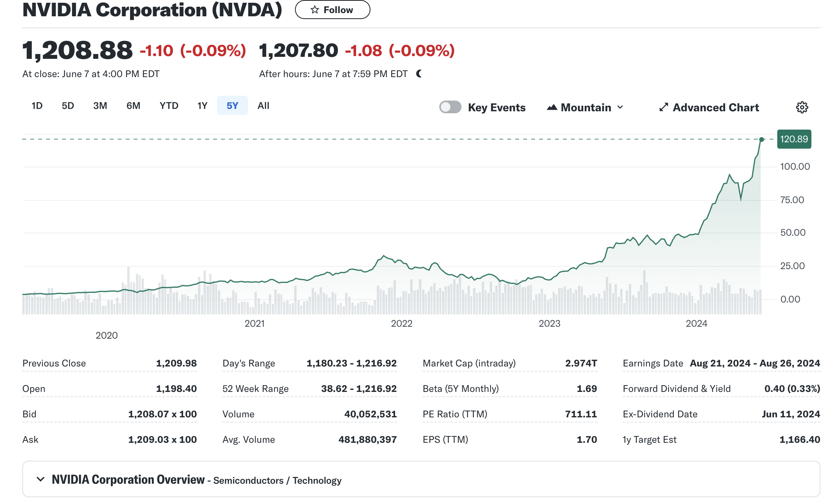Click the Open value 1,198.40
The image size is (830, 504).
176,389
